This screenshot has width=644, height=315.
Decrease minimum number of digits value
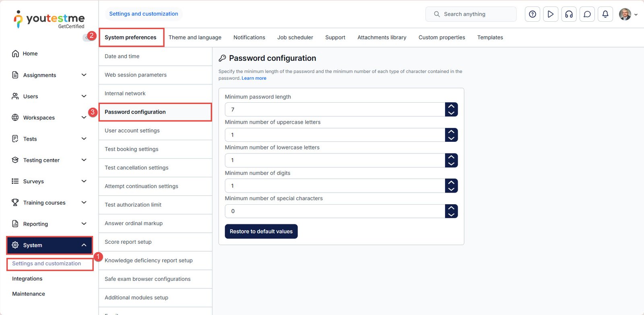pyautogui.click(x=451, y=189)
